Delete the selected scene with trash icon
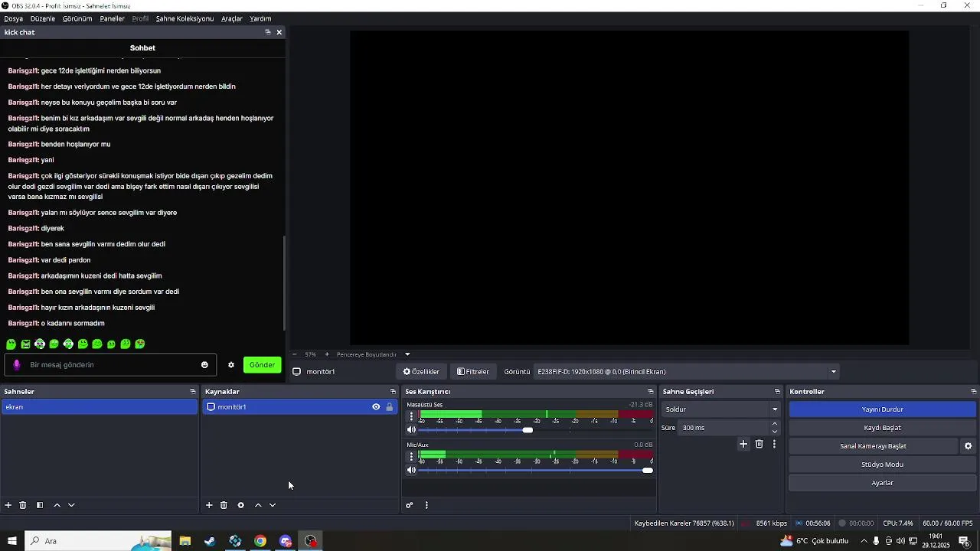980x551 pixels. [23, 505]
